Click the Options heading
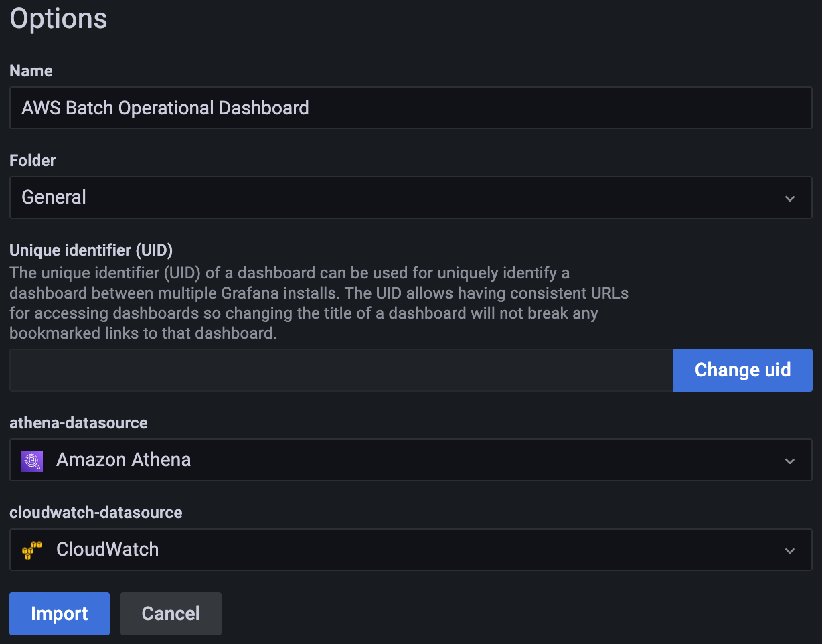822x644 pixels. 58,18
